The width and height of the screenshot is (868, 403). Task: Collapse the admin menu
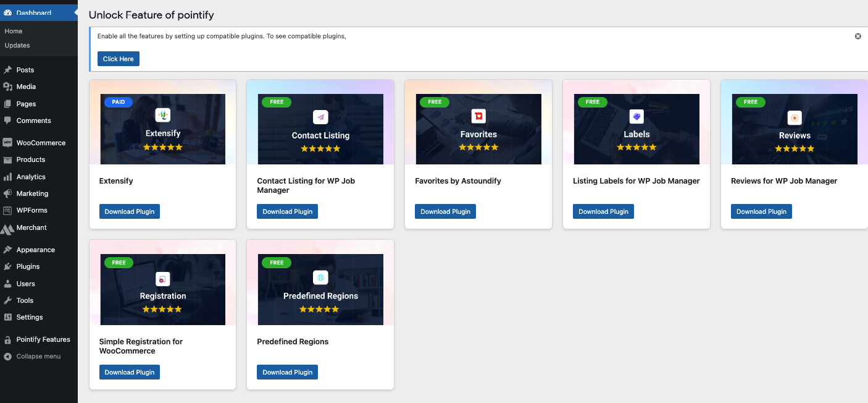7,356
